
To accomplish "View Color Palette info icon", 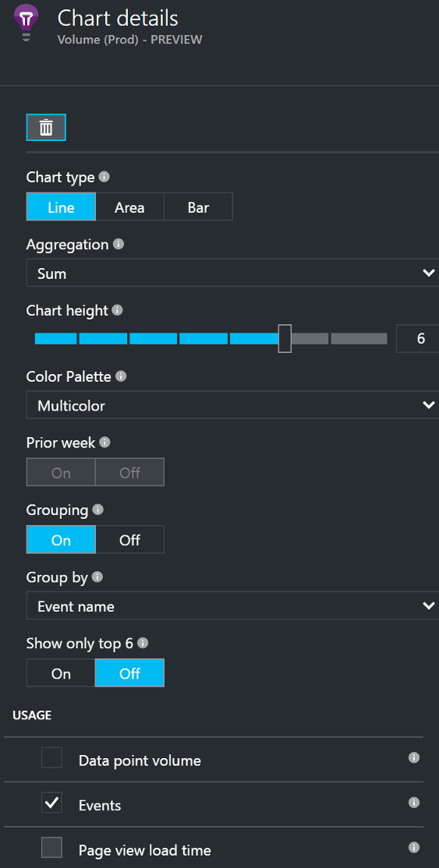I will [x=121, y=376].
